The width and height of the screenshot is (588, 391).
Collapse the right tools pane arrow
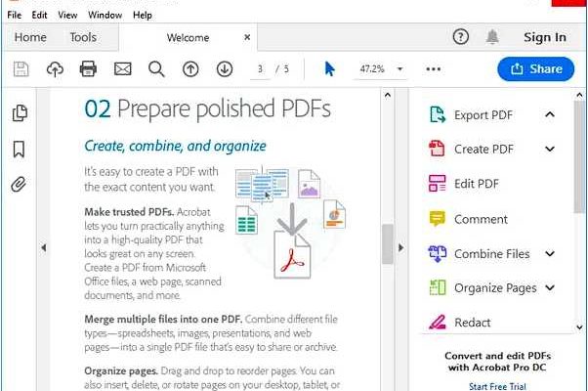pos(400,247)
